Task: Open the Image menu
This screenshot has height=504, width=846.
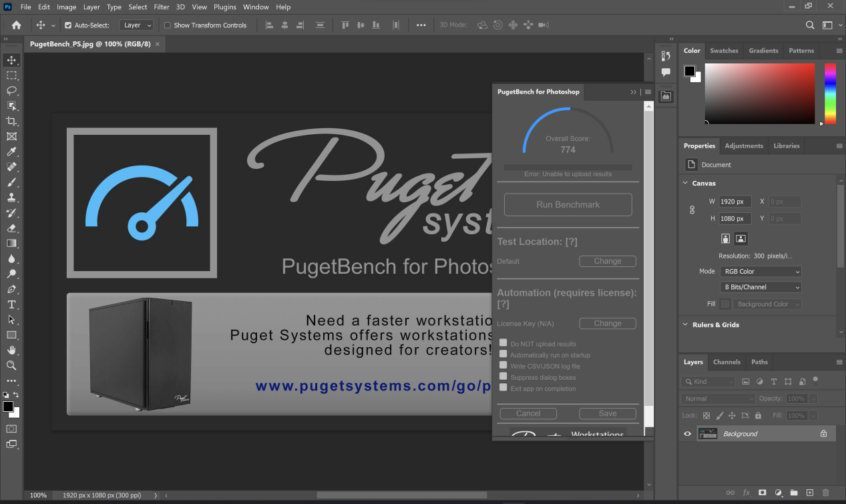Action: (66, 7)
